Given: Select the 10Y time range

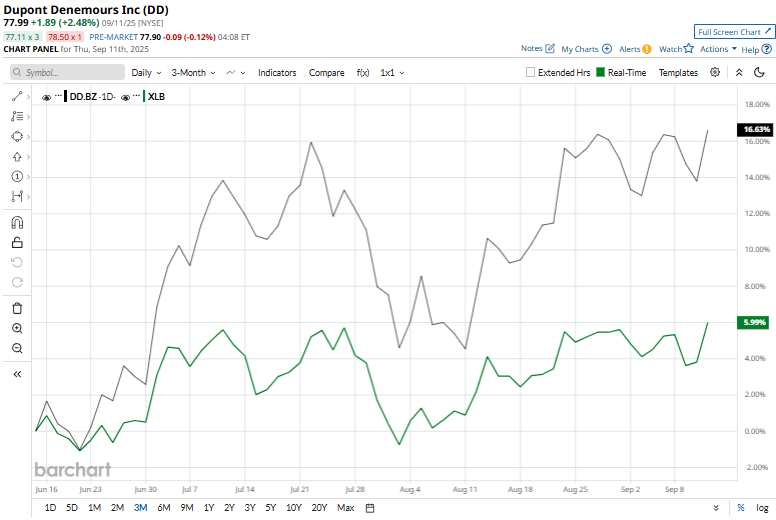Looking at the screenshot, I should (x=293, y=508).
